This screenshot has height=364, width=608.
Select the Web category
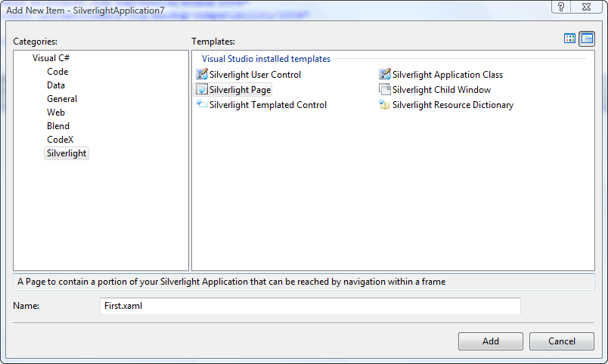click(56, 113)
